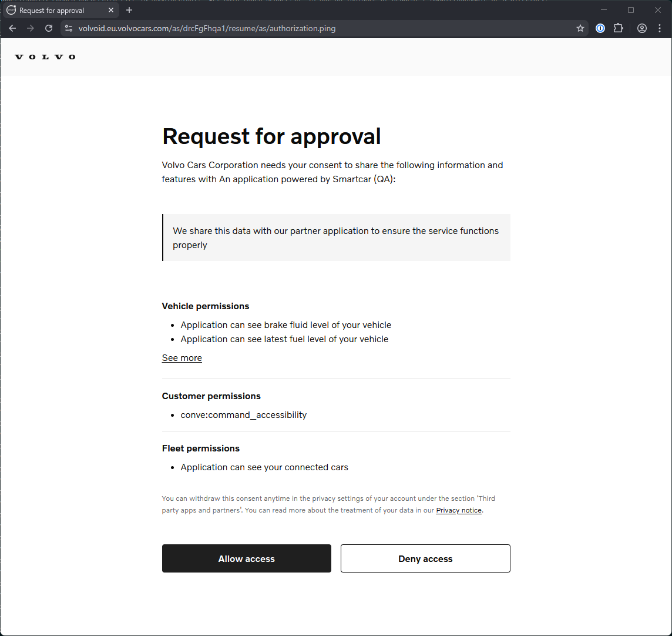Close the Request for approval tab
This screenshot has width=672, height=636.
coord(111,10)
